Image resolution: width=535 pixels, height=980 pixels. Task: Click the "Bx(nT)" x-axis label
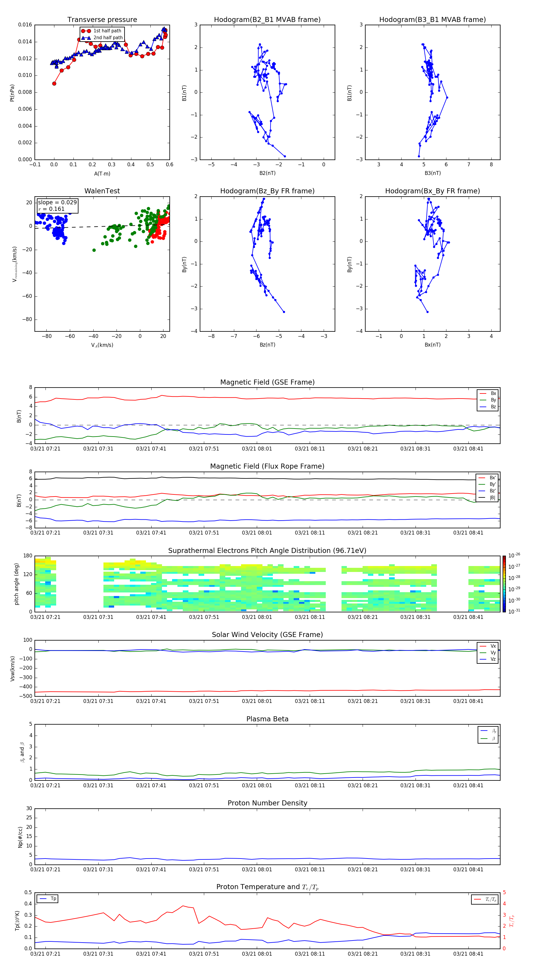[x=432, y=345]
